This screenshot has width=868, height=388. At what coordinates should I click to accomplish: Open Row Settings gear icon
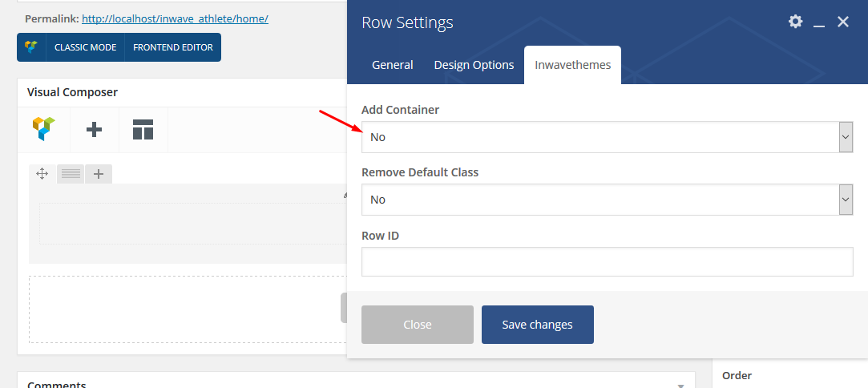796,22
